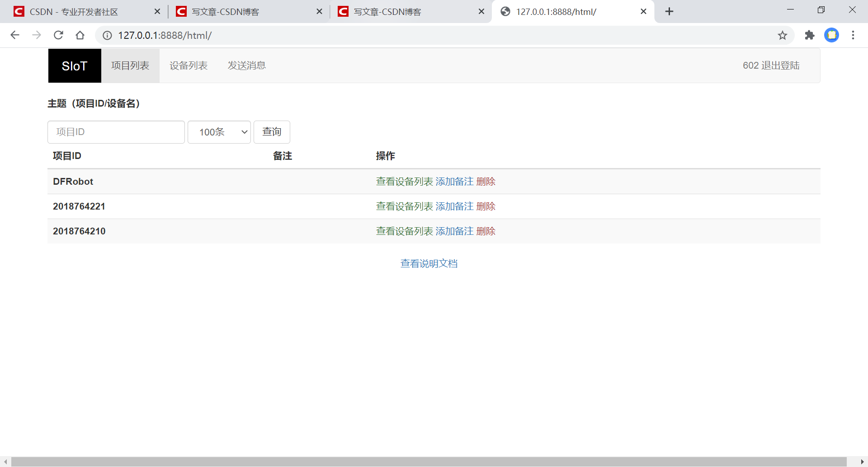Open the CSDN - 专业开发者社区 browser tab
868x467 pixels.
pos(72,11)
